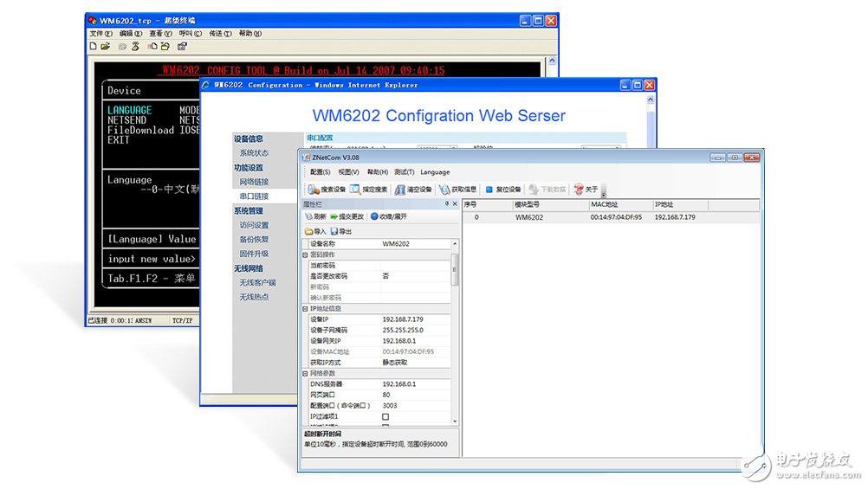Collapse the 密码操作 property group
The width and height of the screenshot is (868, 489).
(305, 255)
